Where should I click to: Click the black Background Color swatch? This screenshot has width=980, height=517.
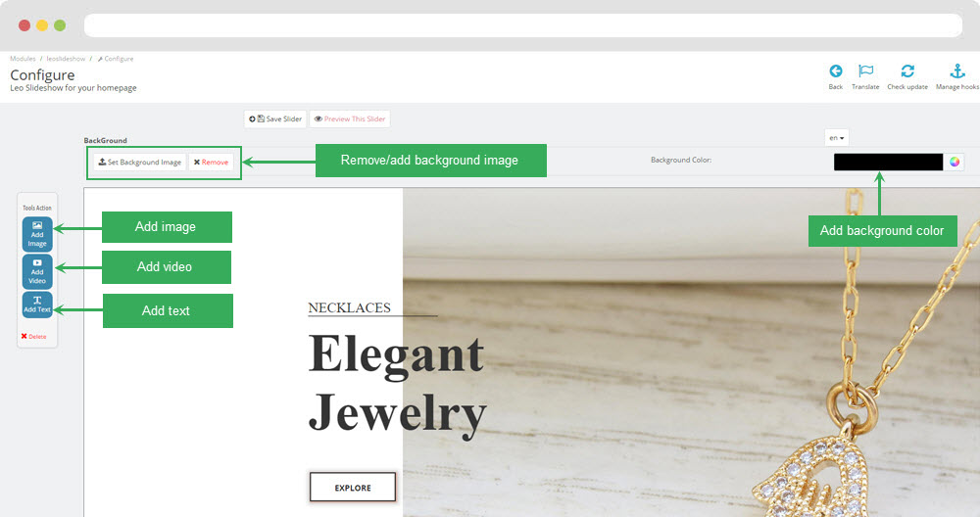coord(888,162)
